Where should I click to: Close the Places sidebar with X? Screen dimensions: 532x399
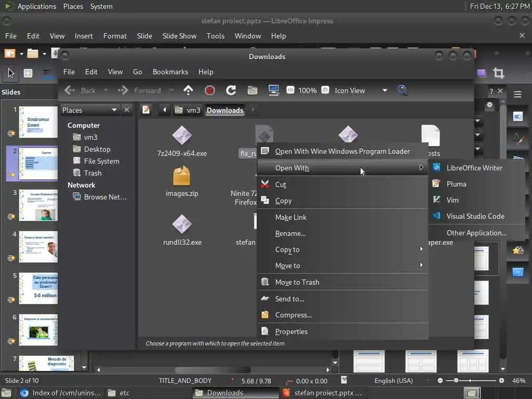click(x=127, y=110)
